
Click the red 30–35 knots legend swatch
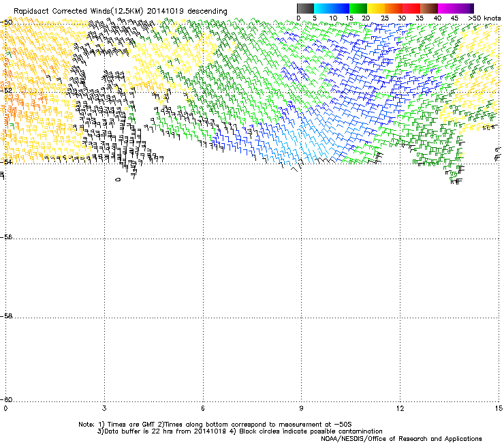(411, 8)
